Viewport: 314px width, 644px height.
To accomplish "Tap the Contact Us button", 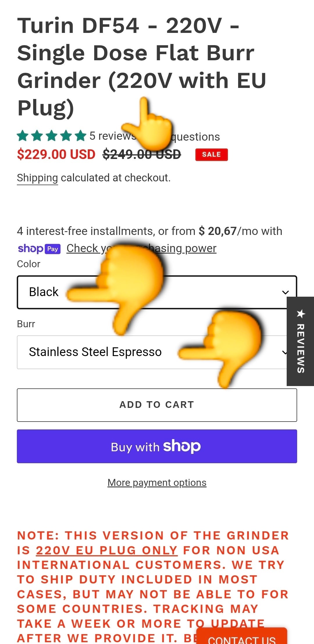I will (241, 638).
